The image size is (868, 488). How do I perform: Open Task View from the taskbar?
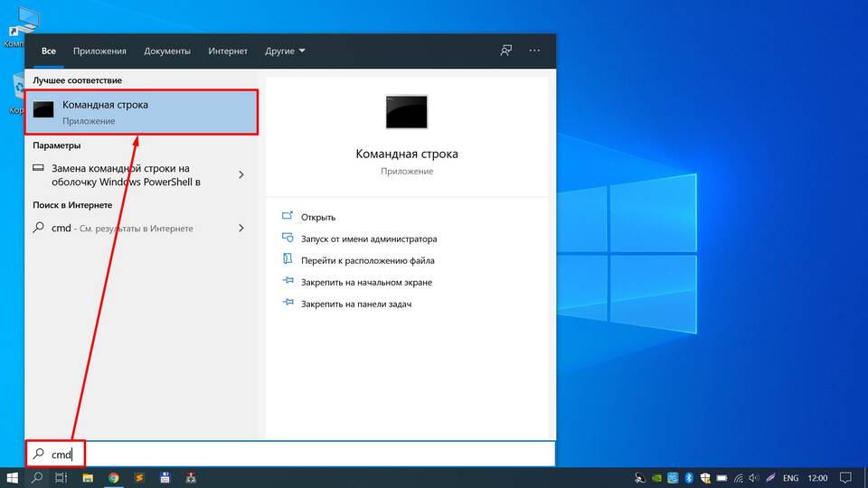click(x=61, y=477)
